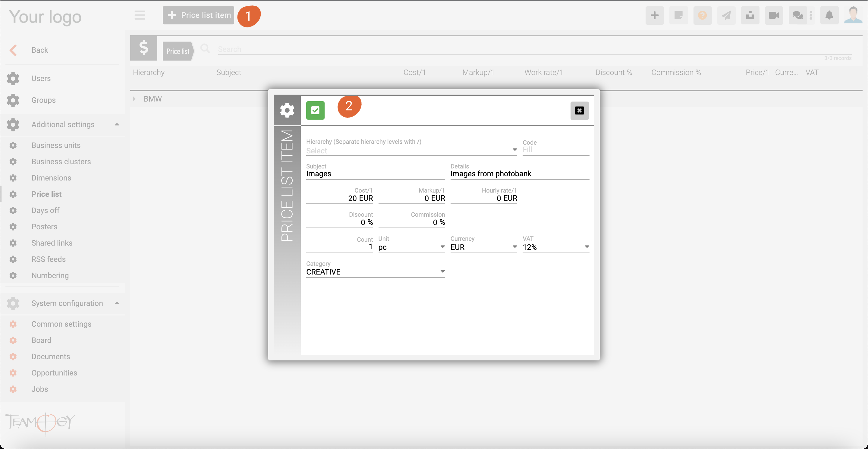Click gear icon next to Business units
868x449 pixels.
(13, 146)
